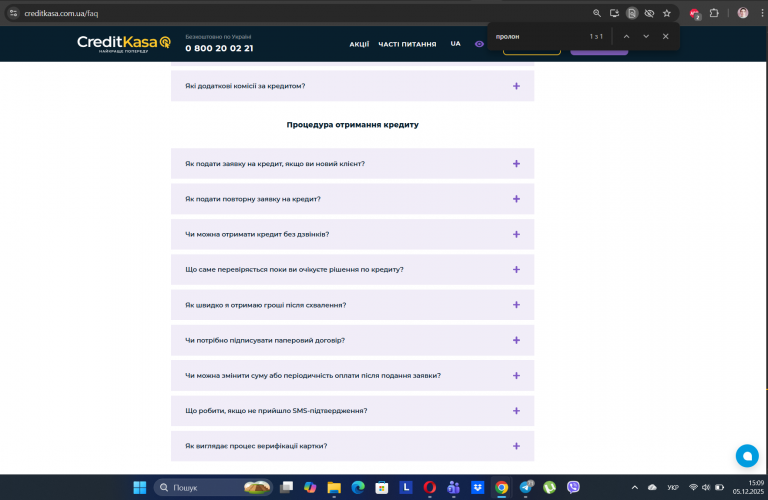The width and height of the screenshot is (768, 500).
Task: Open Microsoft Teams from taskbar
Action: pyautogui.click(x=454, y=487)
